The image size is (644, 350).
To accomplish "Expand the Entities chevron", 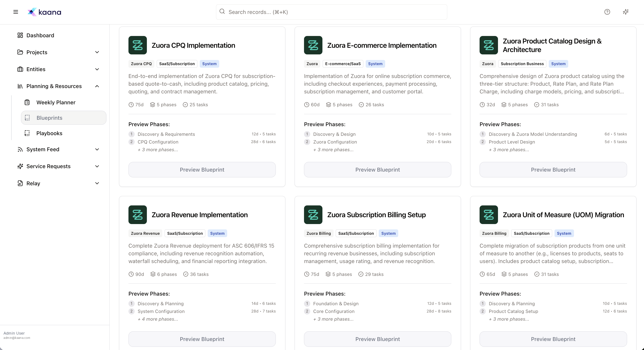I will click(97, 69).
